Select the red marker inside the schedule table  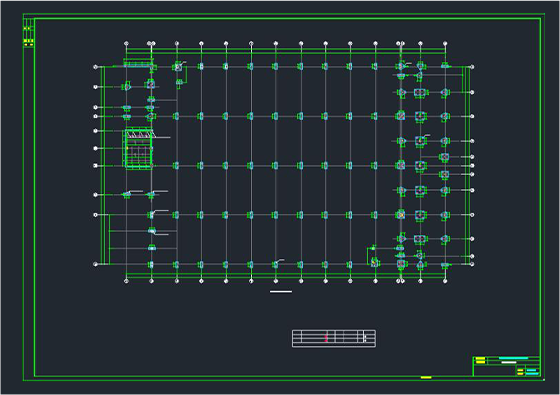pyautogui.click(x=326, y=338)
